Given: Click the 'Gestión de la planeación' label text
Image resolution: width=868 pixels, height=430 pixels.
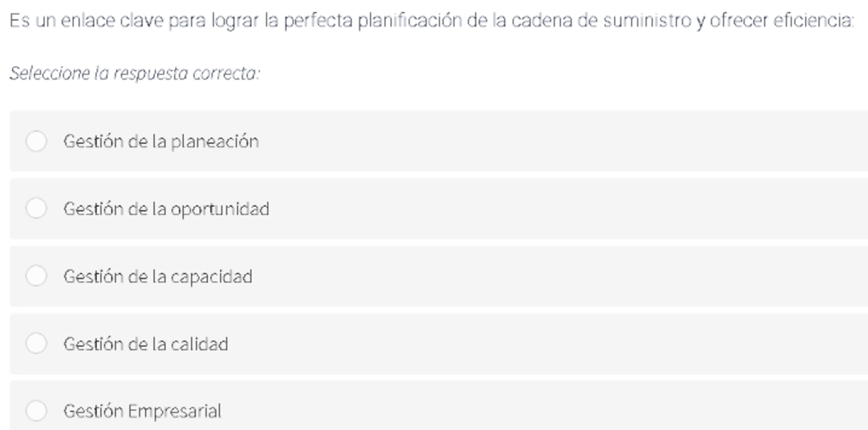Looking at the screenshot, I should (161, 142).
